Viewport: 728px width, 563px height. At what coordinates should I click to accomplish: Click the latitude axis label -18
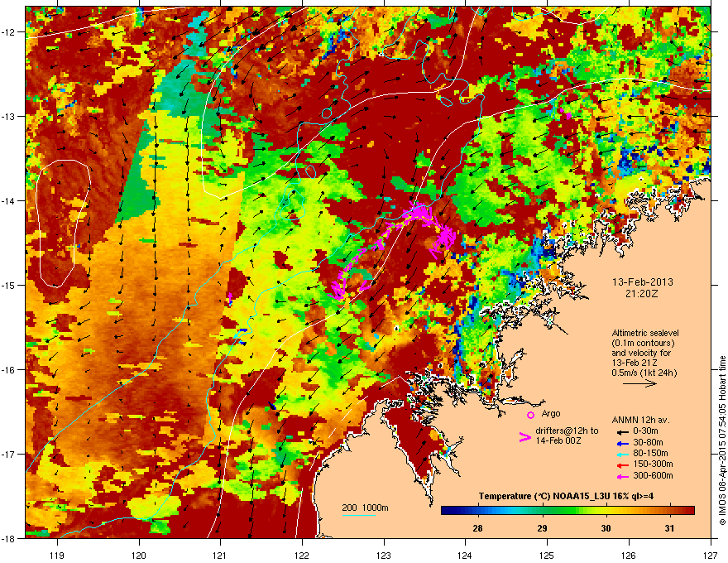pyautogui.click(x=8, y=538)
